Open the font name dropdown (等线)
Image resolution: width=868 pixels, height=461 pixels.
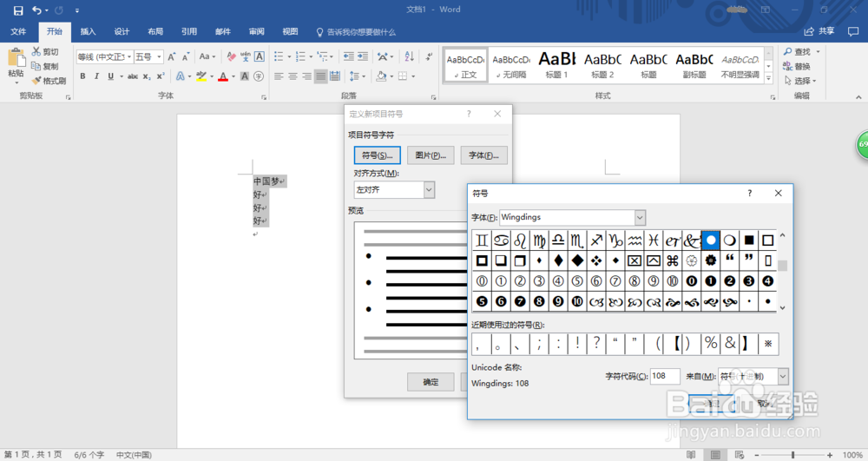129,57
